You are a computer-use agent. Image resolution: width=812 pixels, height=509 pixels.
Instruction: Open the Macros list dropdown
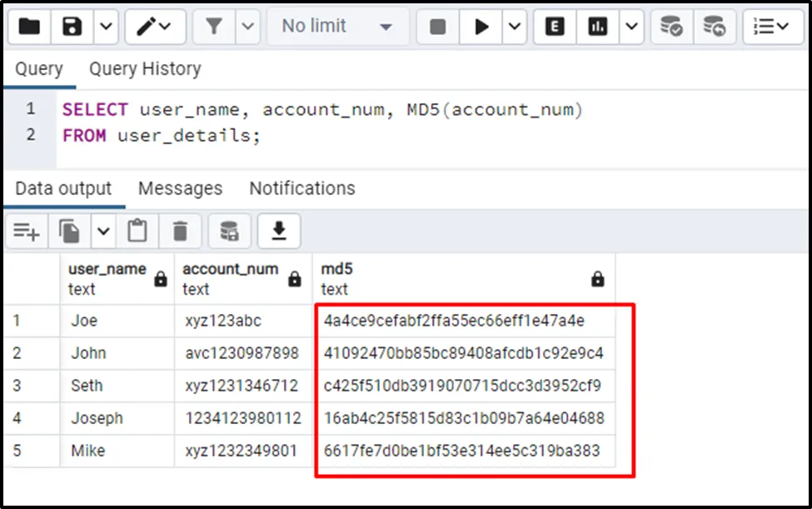pyautogui.click(x=772, y=27)
